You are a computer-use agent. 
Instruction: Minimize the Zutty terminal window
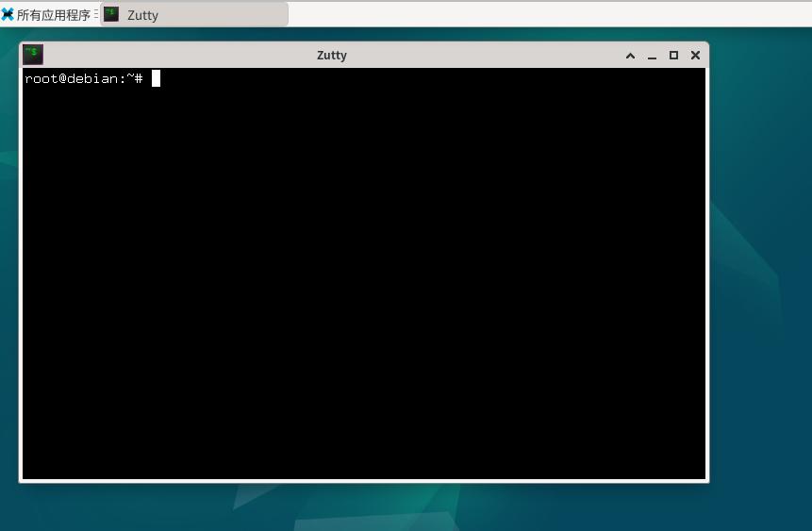pyautogui.click(x=652, y=56)
